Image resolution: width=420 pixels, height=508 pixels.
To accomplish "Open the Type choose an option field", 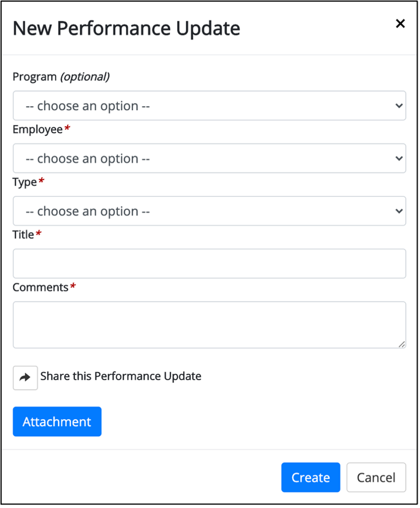I will [209, 211].
